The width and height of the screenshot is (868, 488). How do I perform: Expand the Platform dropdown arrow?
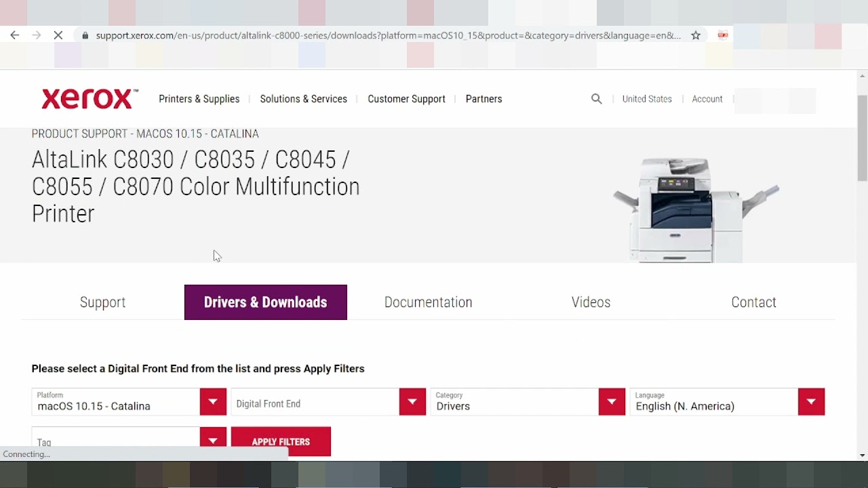[x=213, y=402]
